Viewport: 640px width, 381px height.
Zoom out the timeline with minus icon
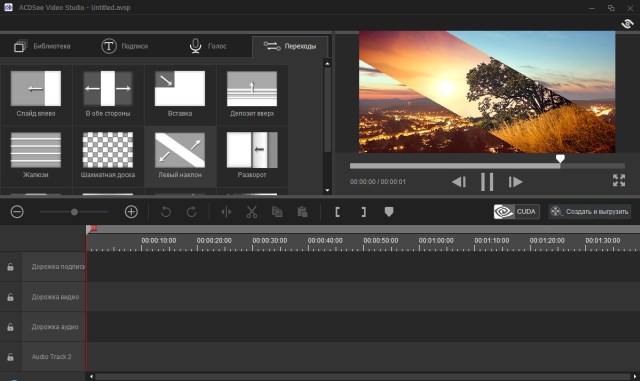coord(17,212)
